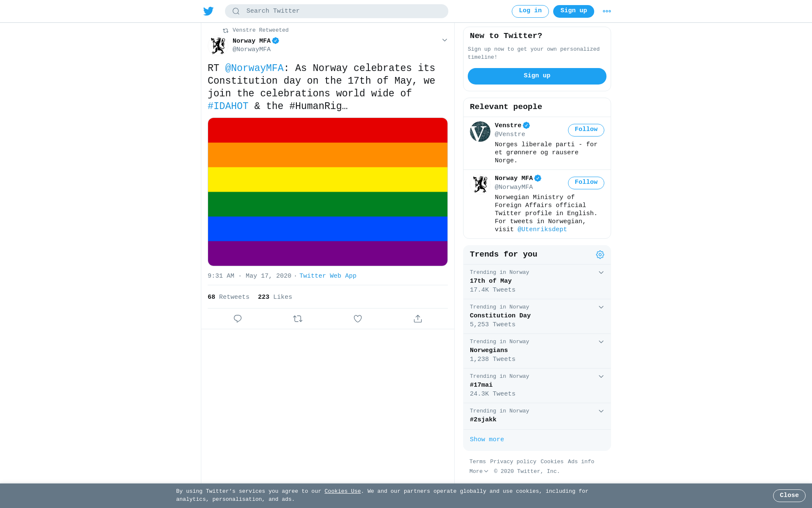Follow the Venstre account
Screen dimensions: 812x508
(586, 130)
